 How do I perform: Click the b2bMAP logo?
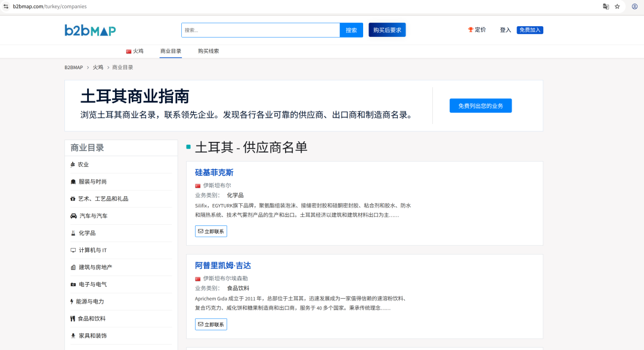tap(89, 29)
